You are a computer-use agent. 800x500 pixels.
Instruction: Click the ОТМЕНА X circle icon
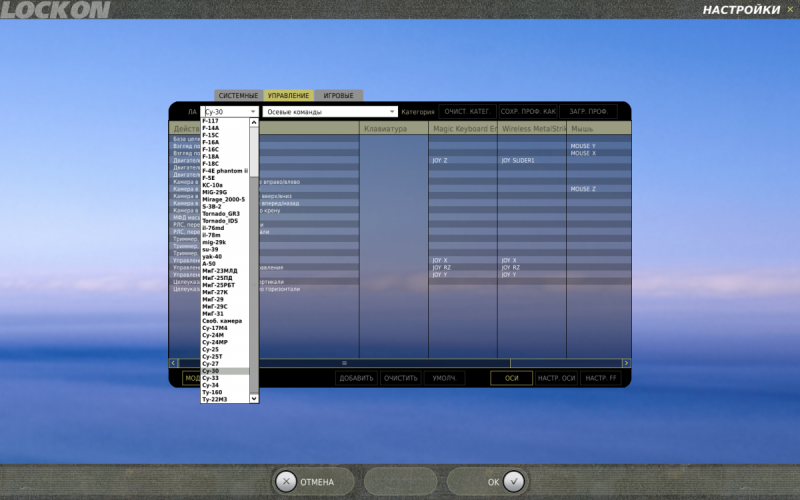(286, 481)
